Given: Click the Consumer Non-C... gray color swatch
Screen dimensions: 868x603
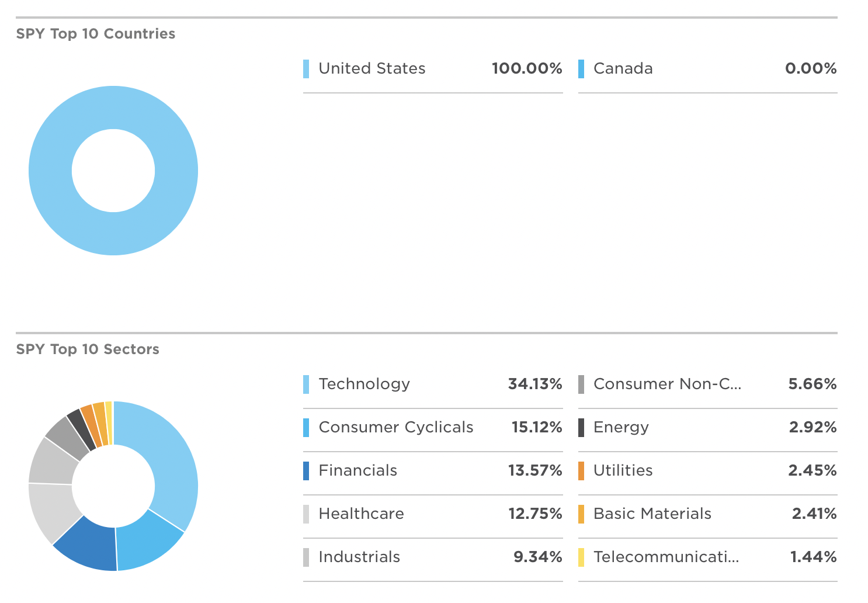Looking at the screenshot, I should pos(581,384).
